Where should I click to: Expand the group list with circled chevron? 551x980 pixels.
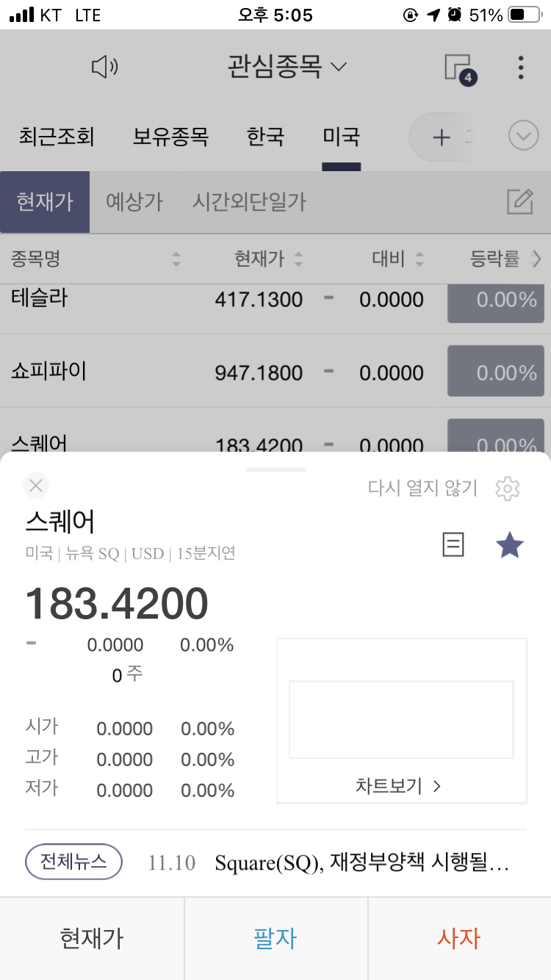(x=524, y=137)
